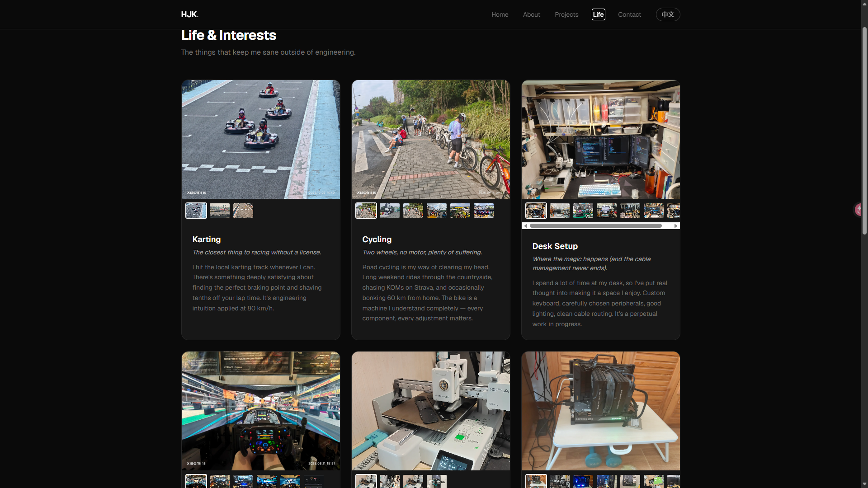Switch language with the 中文 button
The width and height of the screenshot is (868, 488).
668,14
